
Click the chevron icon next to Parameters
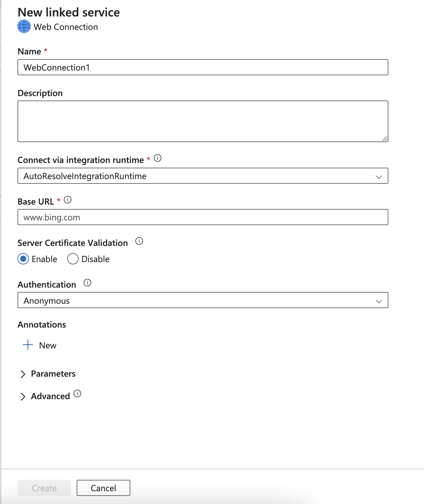coord(23,374)
